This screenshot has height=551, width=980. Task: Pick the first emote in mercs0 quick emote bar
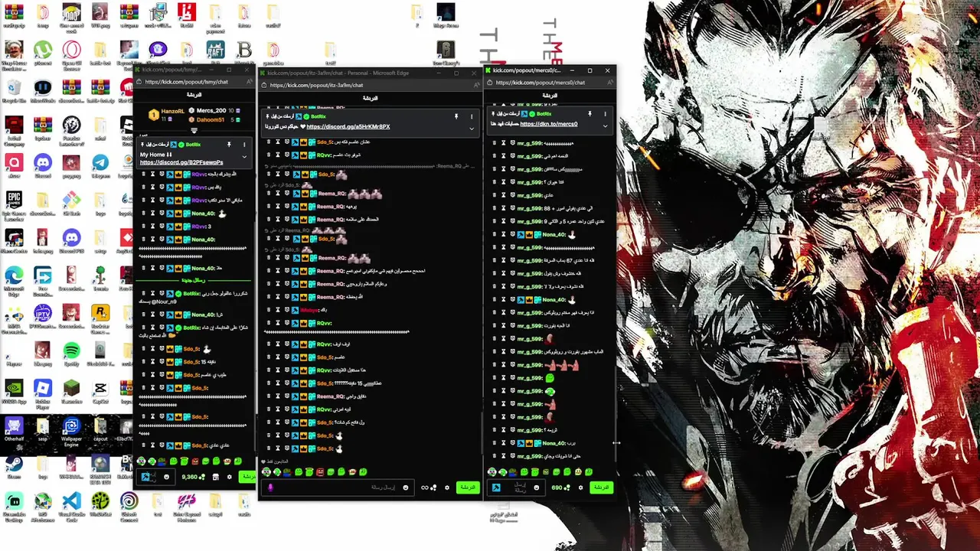(x=492, y=472)
